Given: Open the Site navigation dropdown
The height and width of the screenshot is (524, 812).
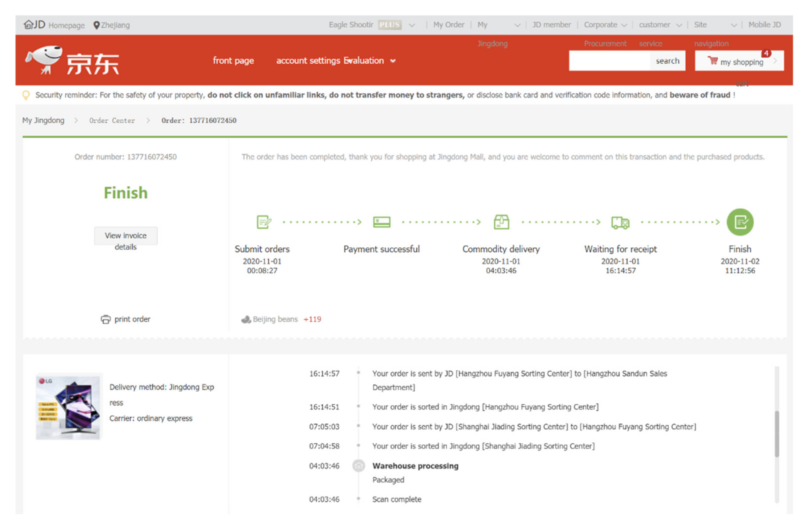Looking at the screenshot, I should pos(734,25).
